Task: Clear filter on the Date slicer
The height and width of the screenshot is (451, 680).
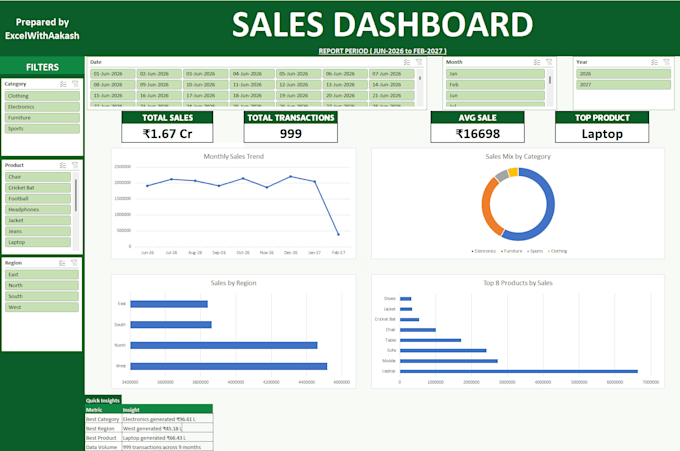Action: coord(419,62)
